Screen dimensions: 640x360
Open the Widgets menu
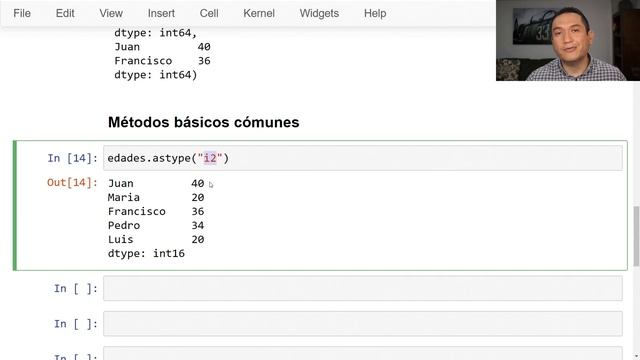tap(319, 13)
